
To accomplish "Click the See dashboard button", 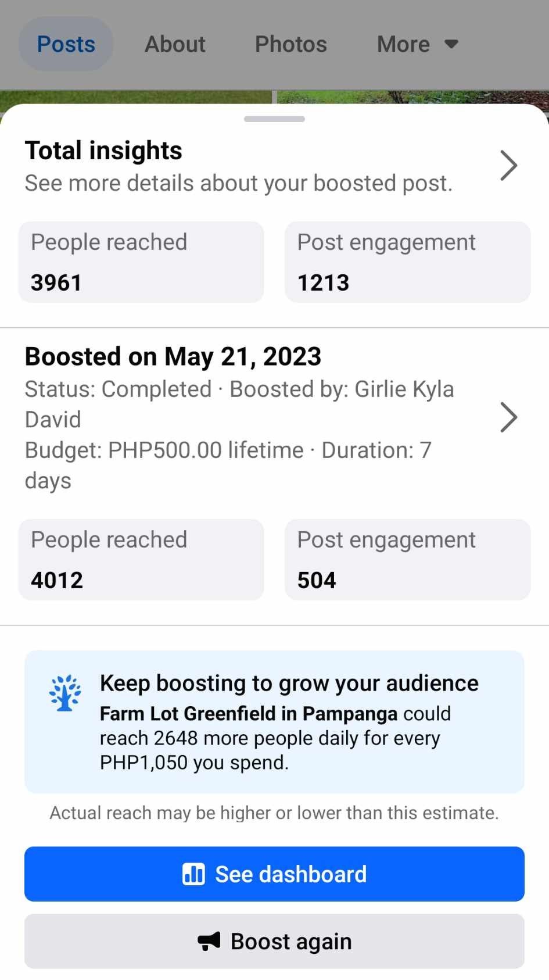I will pos(274,874).
